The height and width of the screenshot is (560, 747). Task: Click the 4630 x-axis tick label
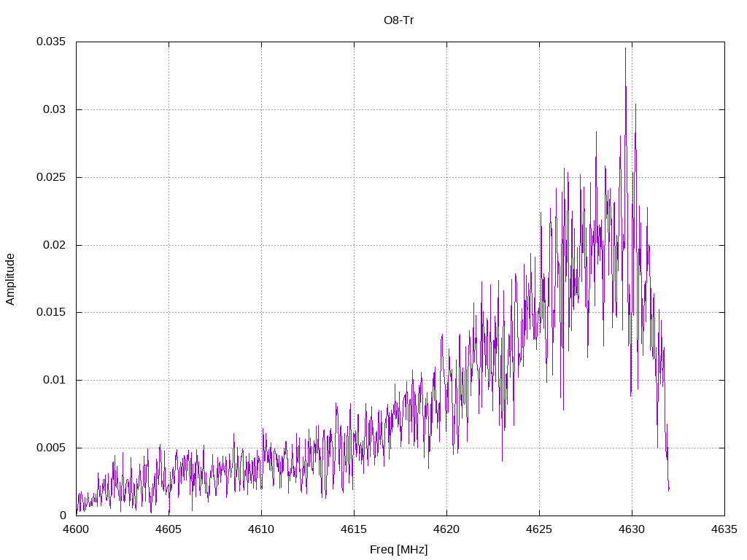point(632,529)
